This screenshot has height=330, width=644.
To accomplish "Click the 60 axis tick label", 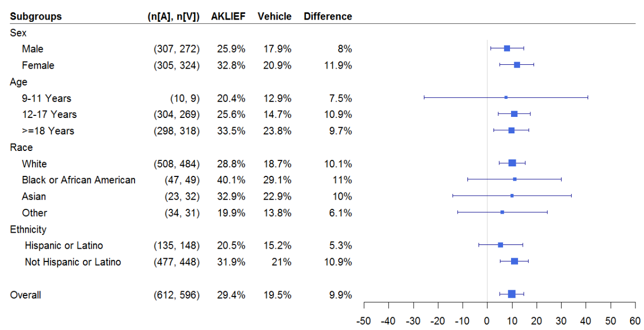I will (635, 320).
